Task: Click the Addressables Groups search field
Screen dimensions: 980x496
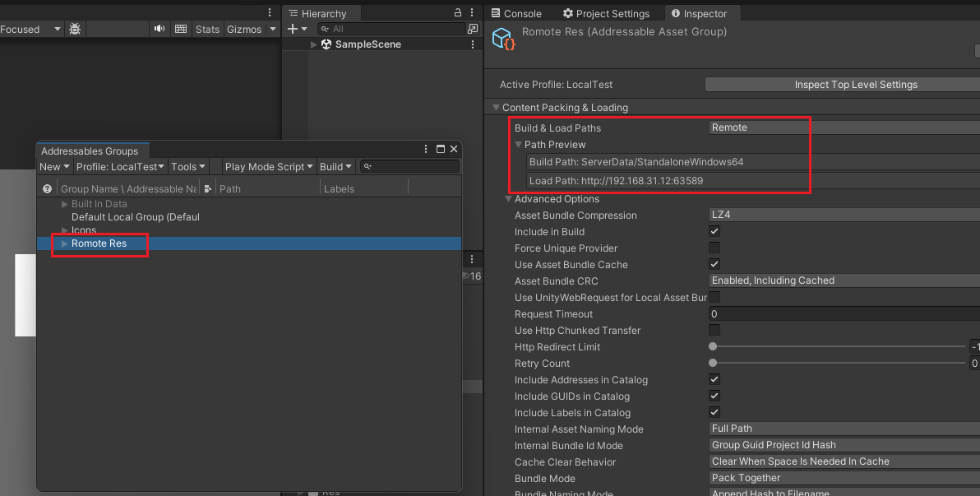Action: (x=410, y=166)
